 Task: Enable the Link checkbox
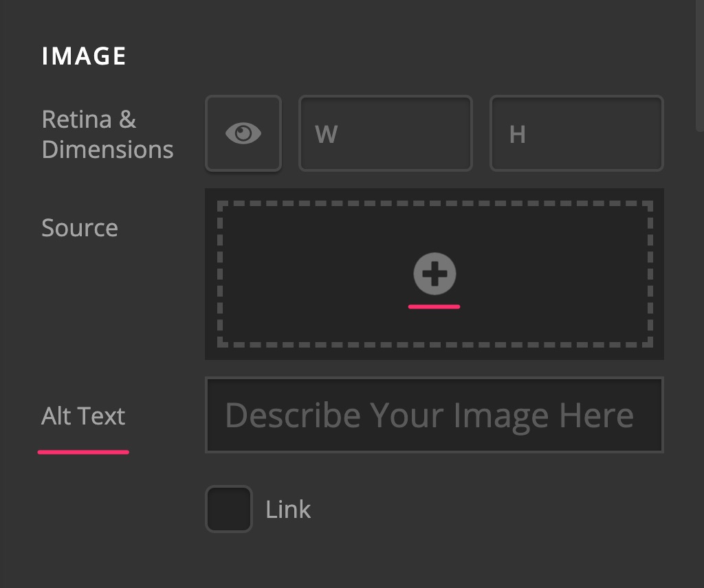(x=229, y=509)
